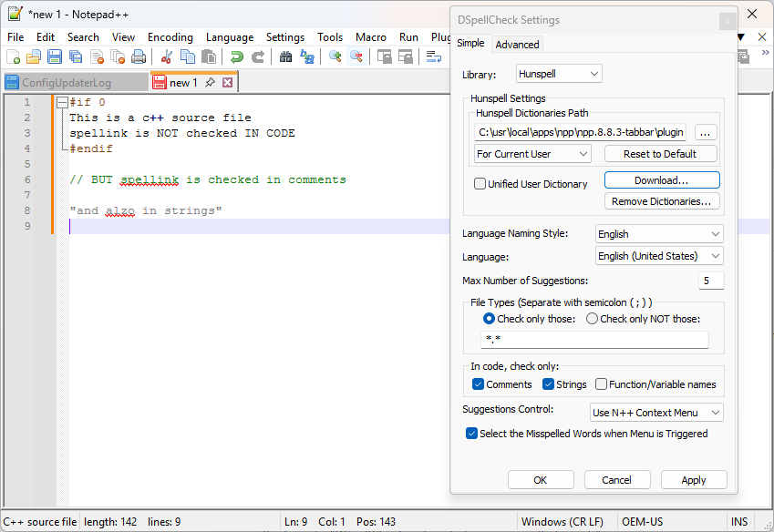
Task: Open the Tools menu
Action: [330, 37]
